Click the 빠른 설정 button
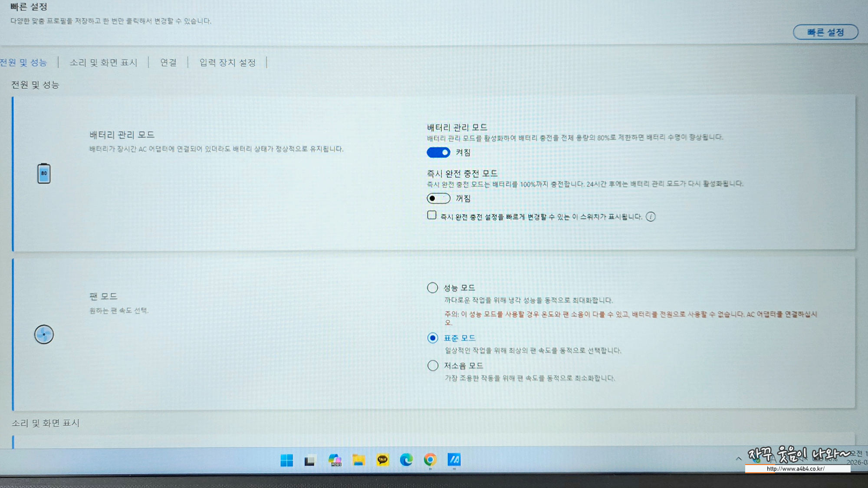 (x=825, y=33)
